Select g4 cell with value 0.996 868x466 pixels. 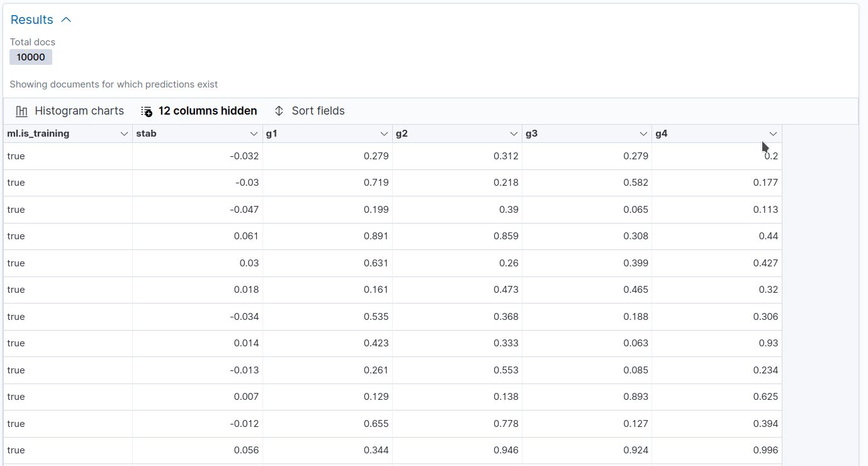pyautogui.click(x=717, y=450)
